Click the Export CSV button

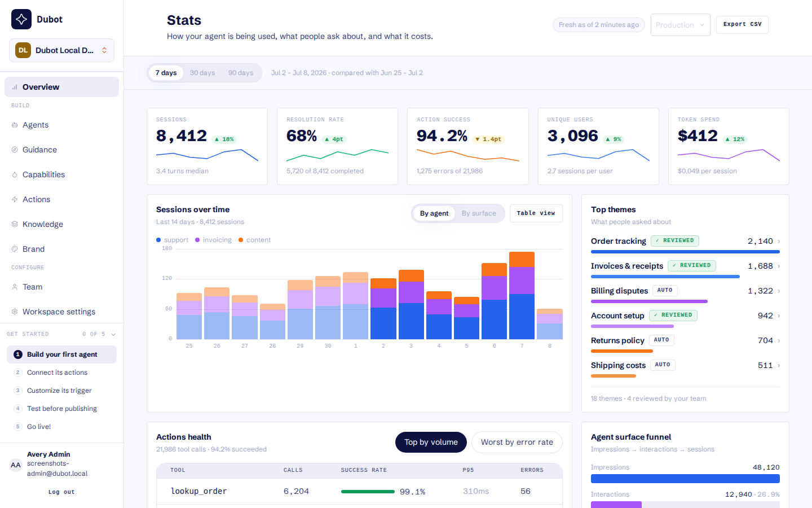[743, 24]
